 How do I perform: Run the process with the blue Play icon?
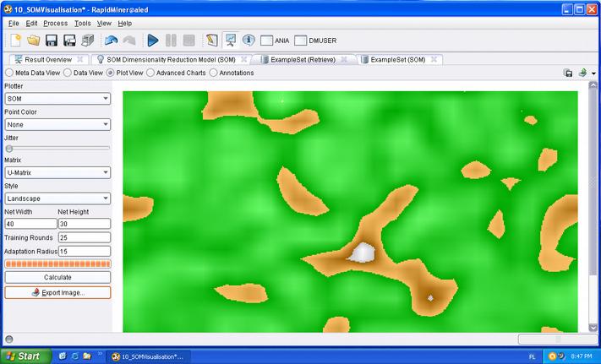(152, 41)
